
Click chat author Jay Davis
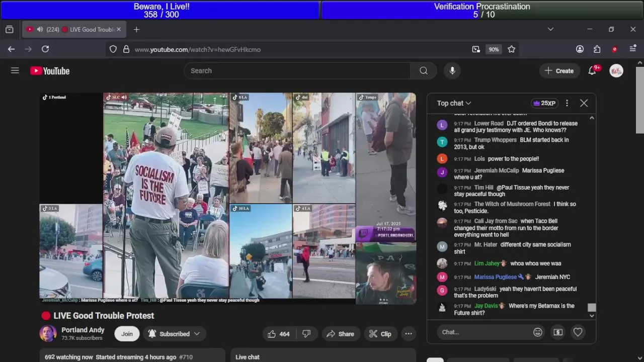[486, 306]
